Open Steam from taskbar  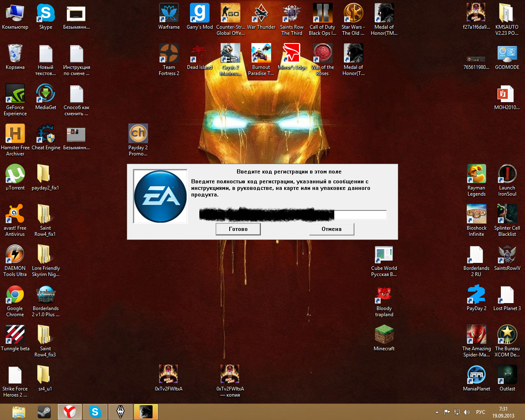pos(44,412)
